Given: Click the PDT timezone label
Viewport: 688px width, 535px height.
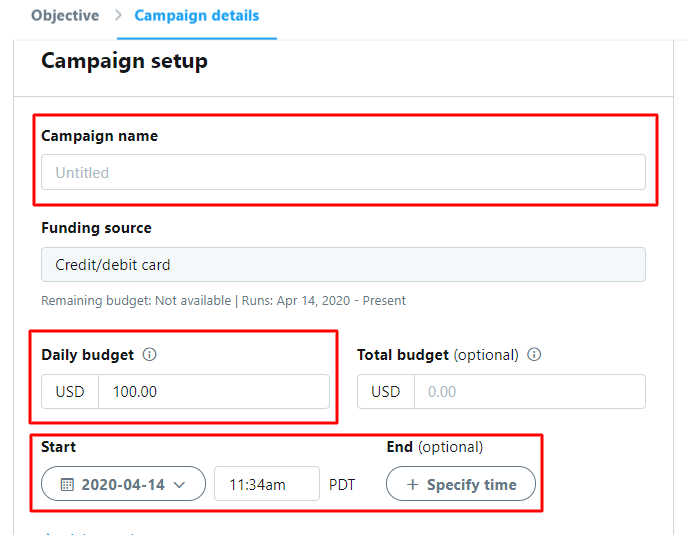Looking at the screenshot, I should point(342,485).
